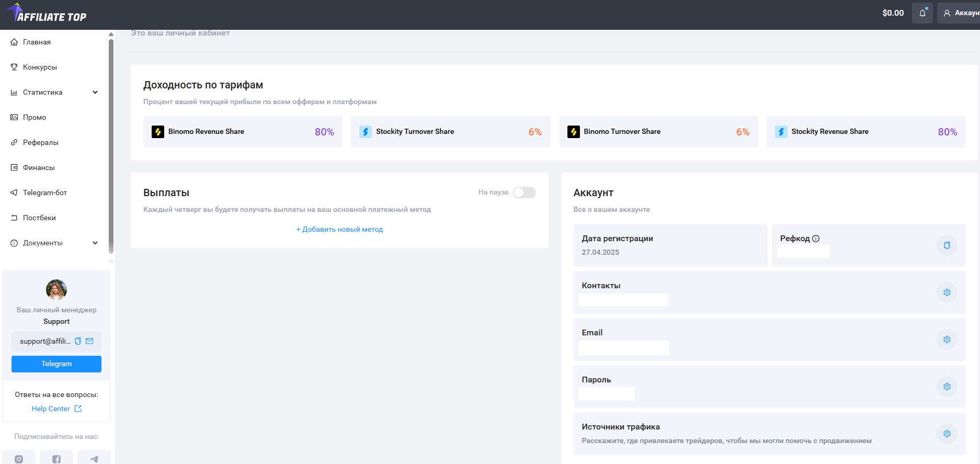Image resolution: width=980 pixels, height=464 pixels.
Task: Click the Документы info icon
Action: pyautogui.click(x=14, y=243)
